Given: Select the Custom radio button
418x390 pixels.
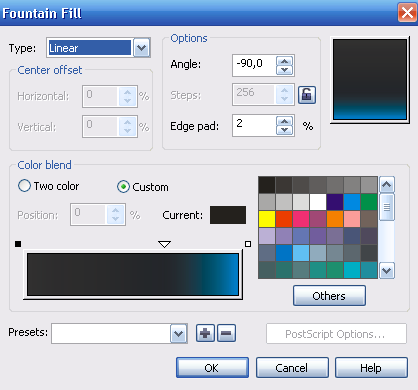Looking at the screenshot, I should [123, 187].
